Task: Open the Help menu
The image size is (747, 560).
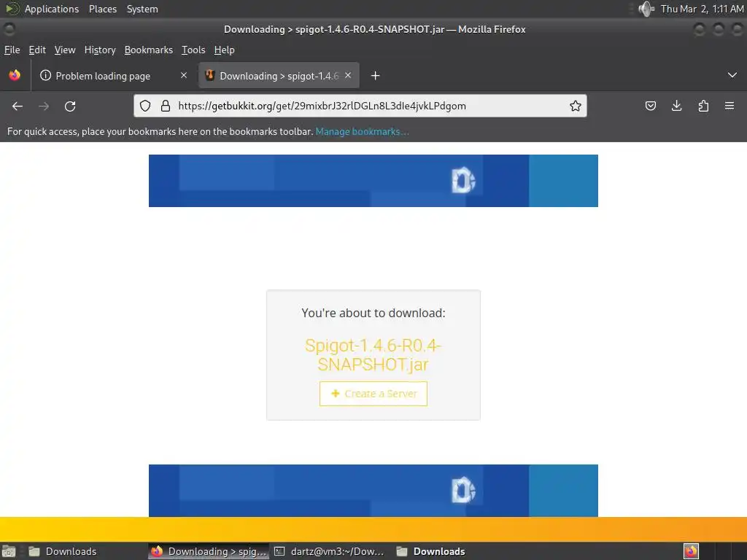Action: tap(225, 50)
